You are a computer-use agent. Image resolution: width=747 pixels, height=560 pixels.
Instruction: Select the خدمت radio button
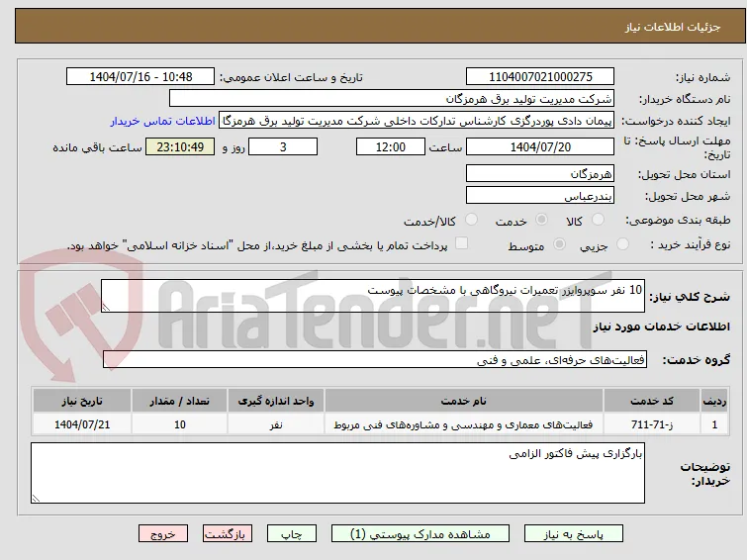click(541, 220)
